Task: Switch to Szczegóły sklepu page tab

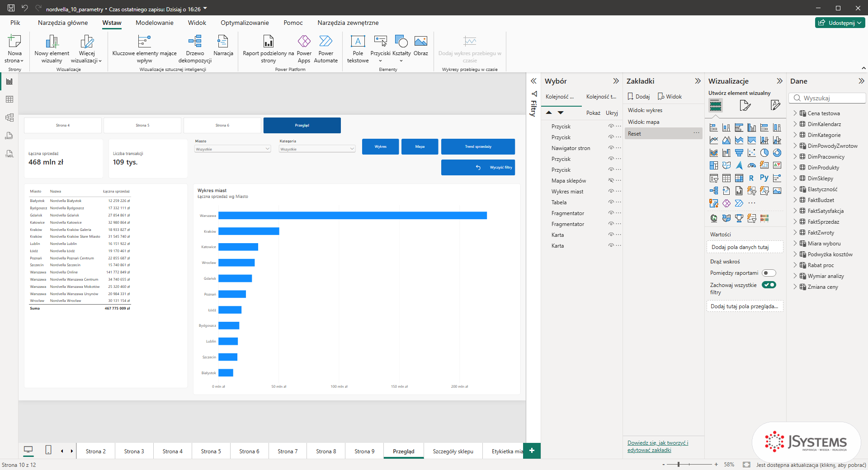Action: (453, 451)
